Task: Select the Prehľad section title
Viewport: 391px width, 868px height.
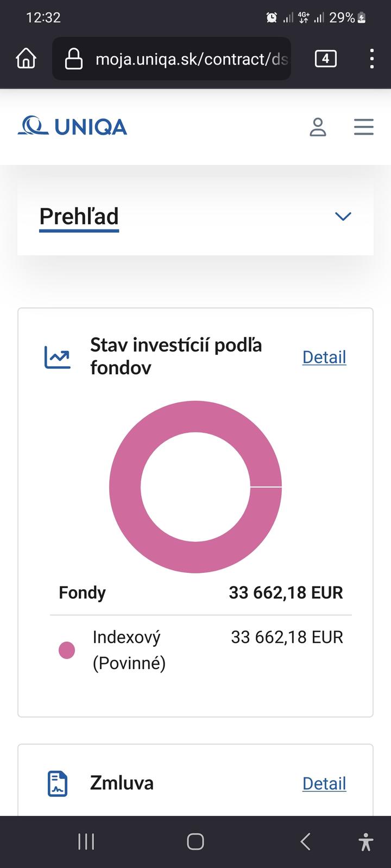Action: [79, 216]
